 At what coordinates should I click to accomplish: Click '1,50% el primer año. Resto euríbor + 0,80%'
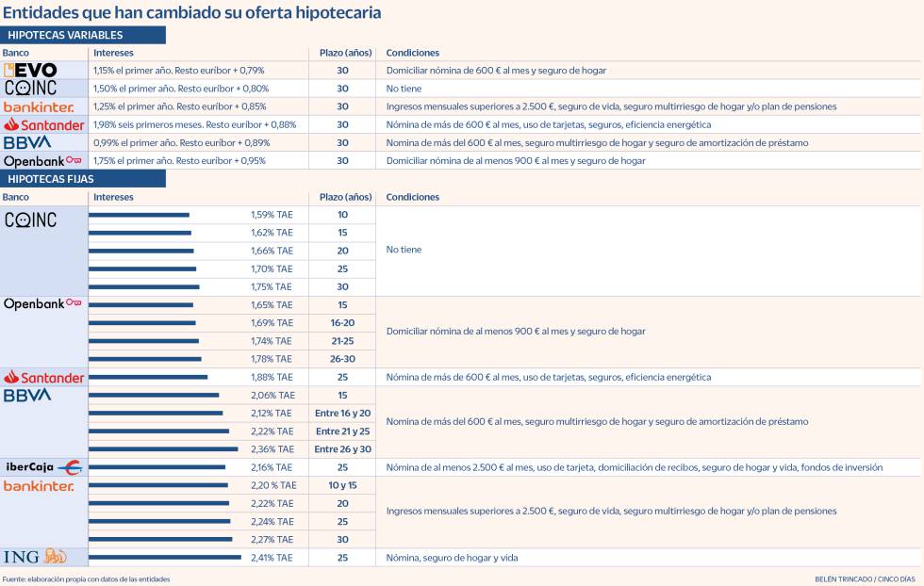[x=181, y=89]
